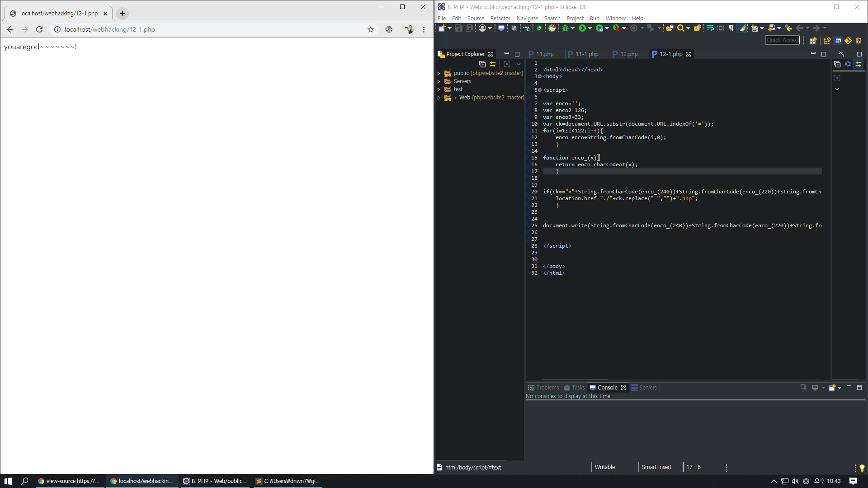This screenshot has width=868, height=488.
Task: Click the green Run button in toolbar
Action: click(x=582, y=28)
